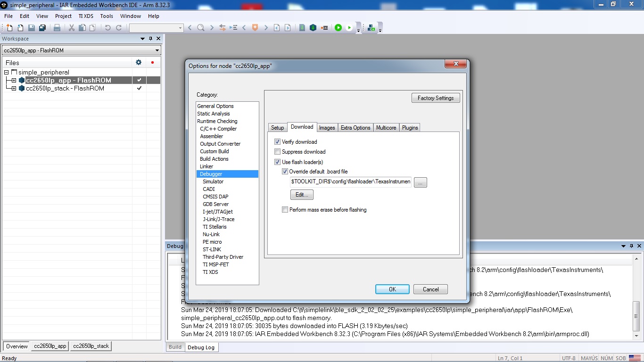Toggle the orange bookmark toolbar icon
Screen dimensions: 644x362
pos(255,28)
